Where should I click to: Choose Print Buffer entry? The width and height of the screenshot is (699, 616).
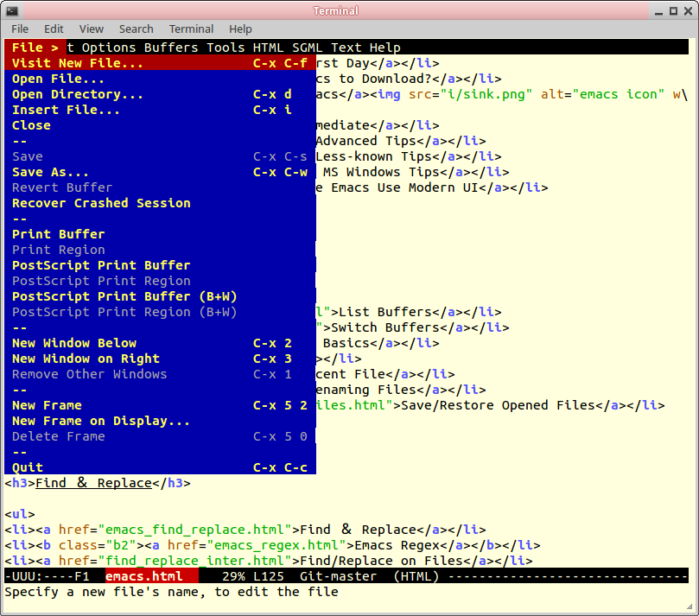160,234
